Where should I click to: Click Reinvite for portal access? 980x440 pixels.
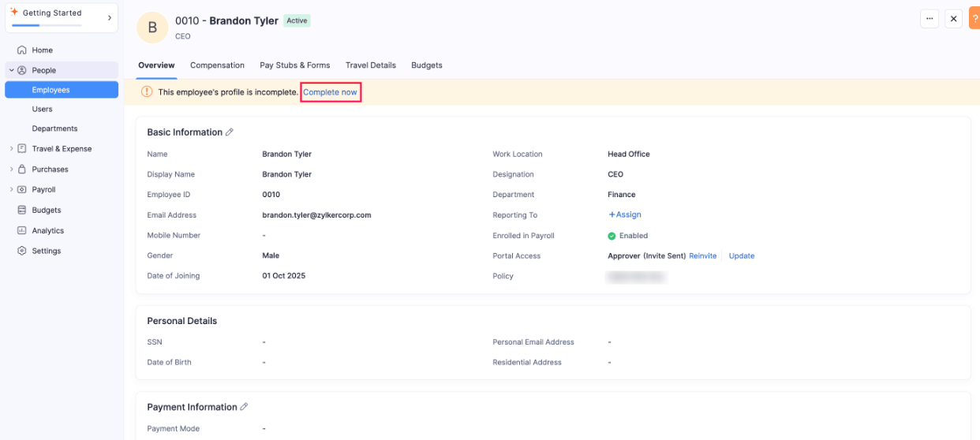tap(702, 256)
